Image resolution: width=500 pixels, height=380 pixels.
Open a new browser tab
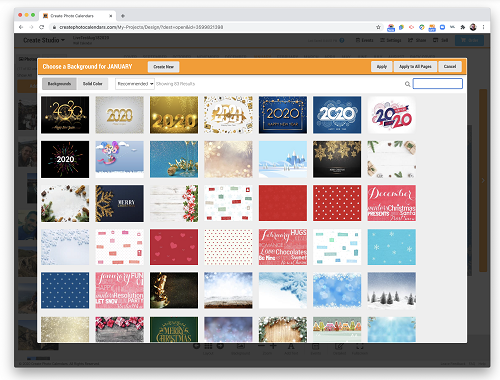(123, 16)
